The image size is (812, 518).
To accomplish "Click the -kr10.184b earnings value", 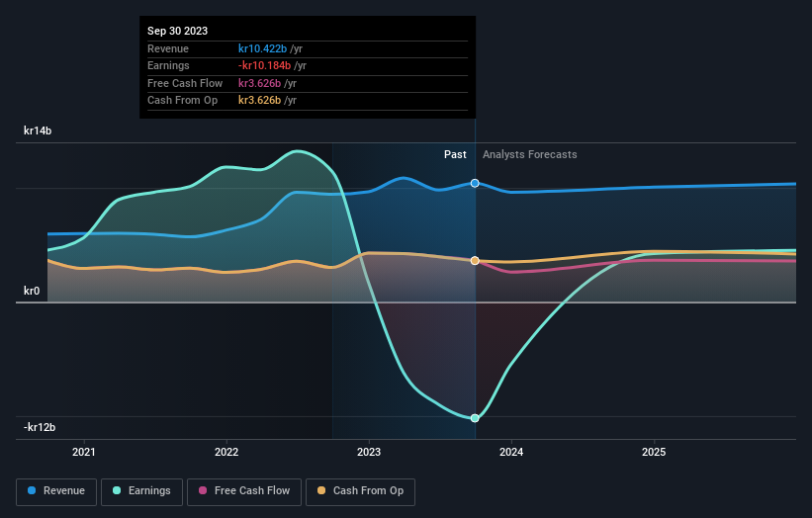I will point(265,65).
